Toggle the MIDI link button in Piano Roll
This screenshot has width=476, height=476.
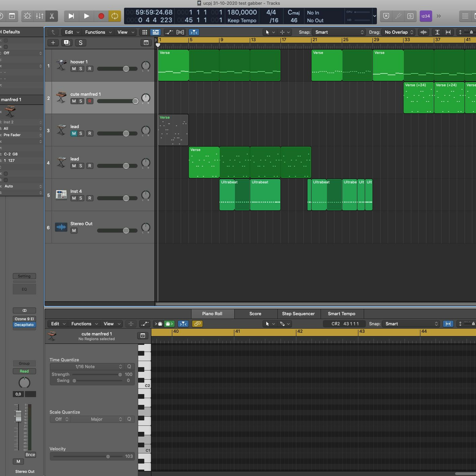(197, 324)
